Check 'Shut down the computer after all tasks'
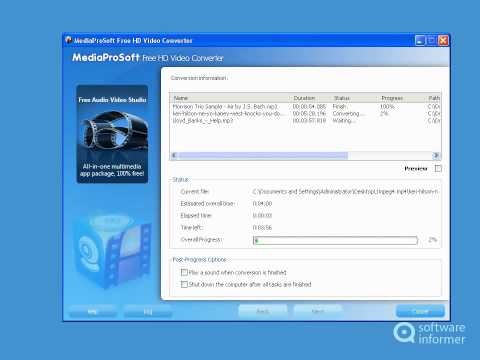 pyautogui.click(x=184, y=284)
